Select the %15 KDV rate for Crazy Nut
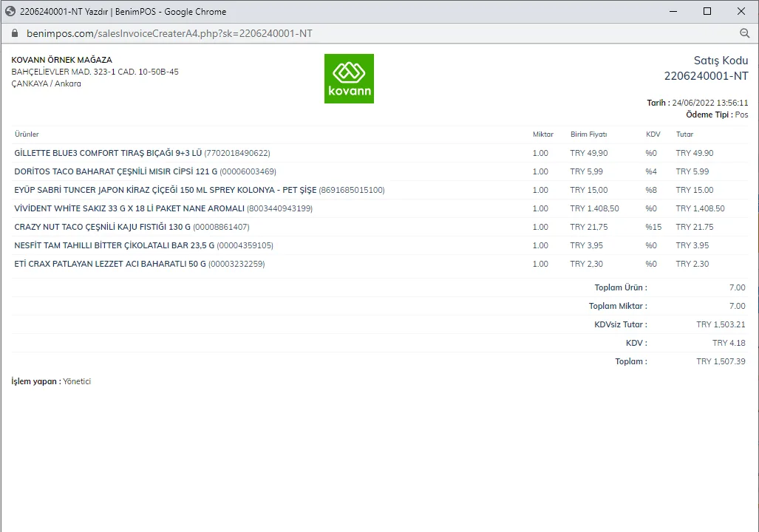Viewport: 759px width, 532px height. click(x=653, y=227)
